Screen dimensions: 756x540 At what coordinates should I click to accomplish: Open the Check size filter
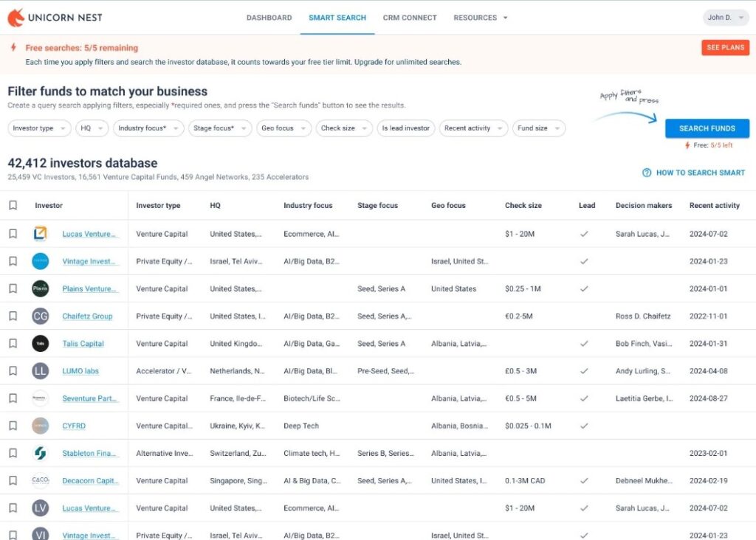[x=344, y=128]
